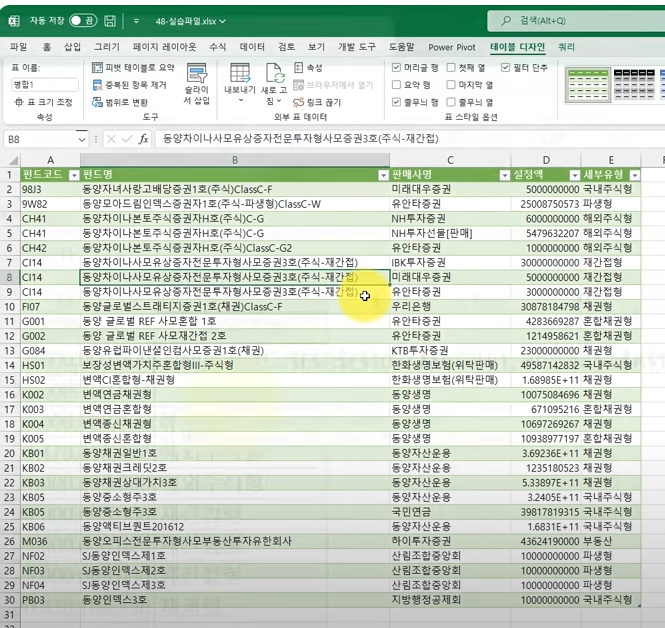Click the 새로 고침 refresh icon

(274, 73)
